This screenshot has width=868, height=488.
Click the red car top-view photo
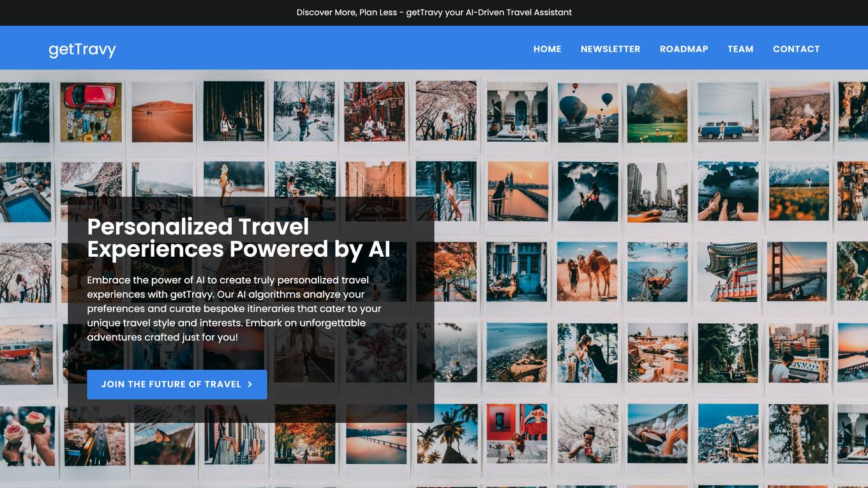tap(91, 112)
